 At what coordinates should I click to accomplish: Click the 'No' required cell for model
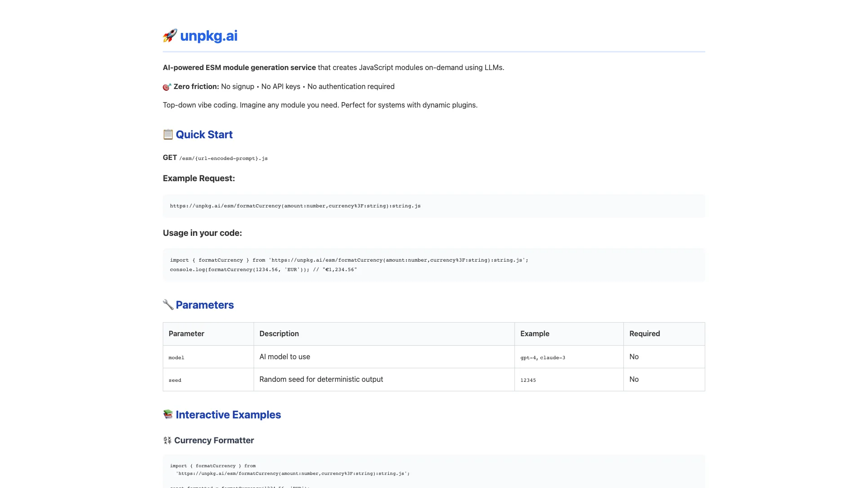pos(664,357)
